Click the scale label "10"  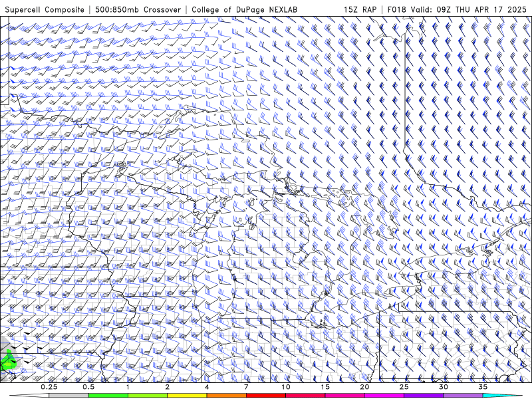(x=286, y=387)
